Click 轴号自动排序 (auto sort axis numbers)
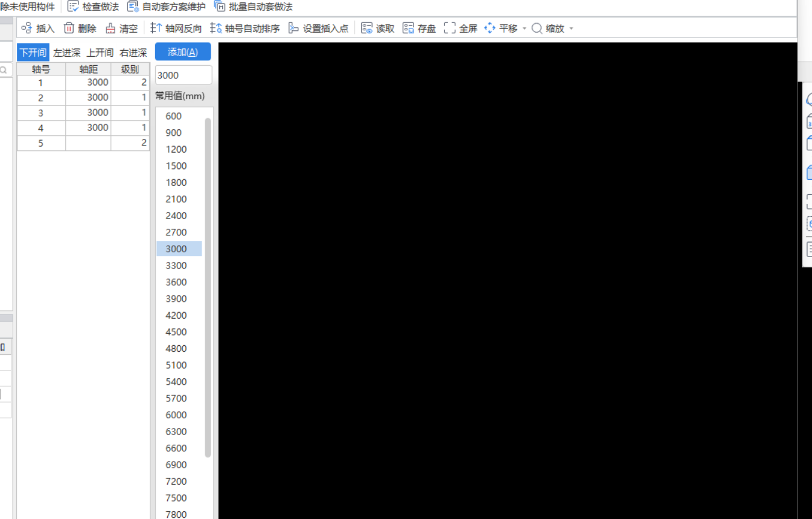This screenshot has height=519, width=812. tap(245, 28)
